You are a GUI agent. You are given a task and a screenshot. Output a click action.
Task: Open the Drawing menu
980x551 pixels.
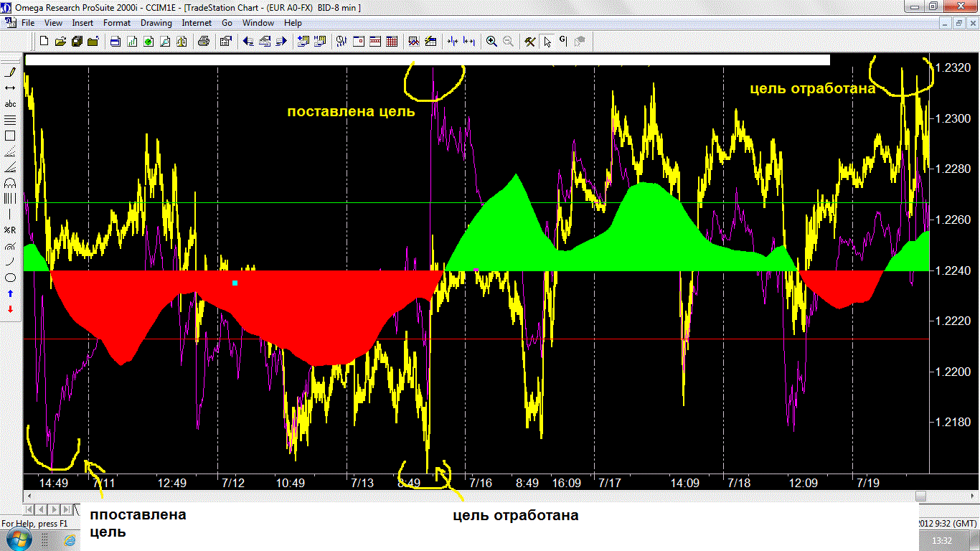(156, 23)
